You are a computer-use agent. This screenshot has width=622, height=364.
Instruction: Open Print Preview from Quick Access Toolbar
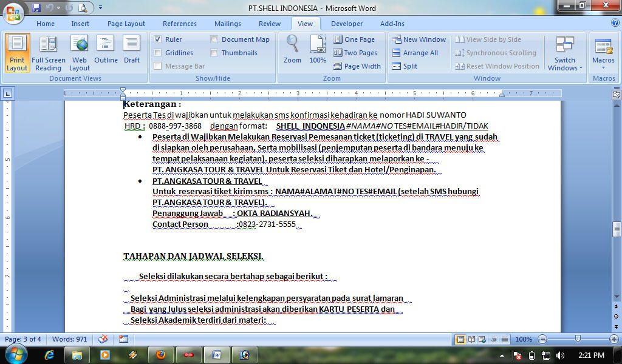coord(82,8)
